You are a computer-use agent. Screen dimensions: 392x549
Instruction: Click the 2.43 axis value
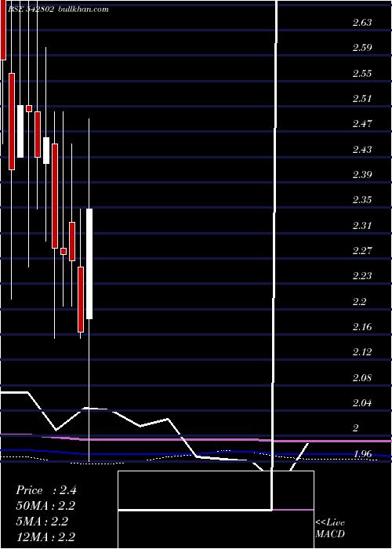(x=362, y=150)
